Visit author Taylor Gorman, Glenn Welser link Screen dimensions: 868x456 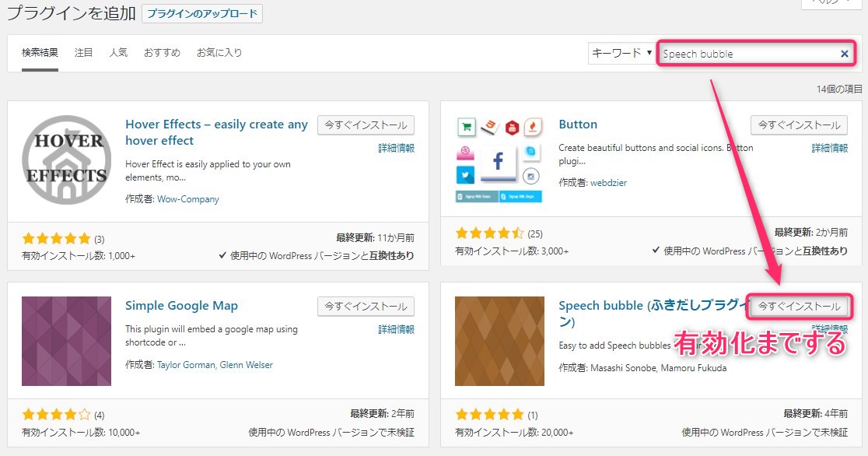point(215,365)
